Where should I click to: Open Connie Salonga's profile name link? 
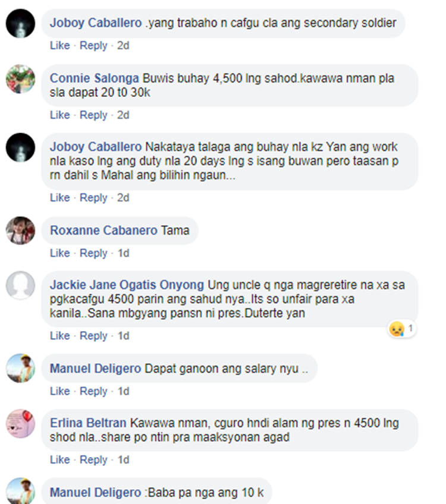point(94,78)
